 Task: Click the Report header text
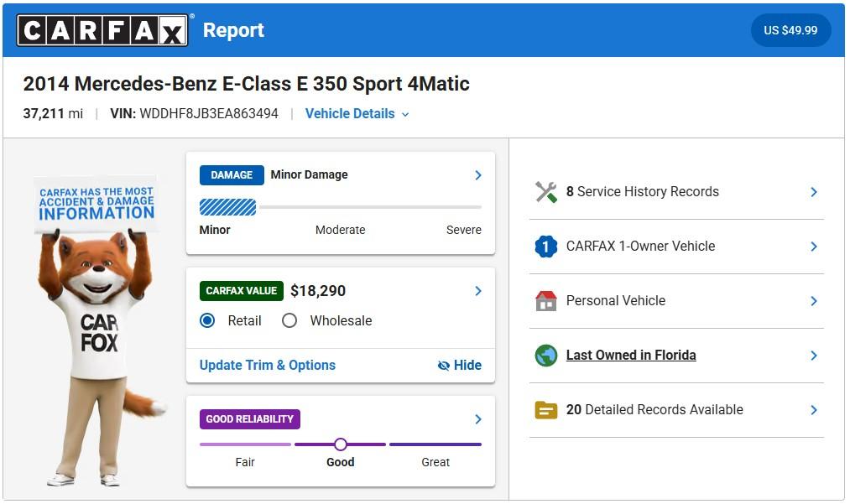pos(233,30)
